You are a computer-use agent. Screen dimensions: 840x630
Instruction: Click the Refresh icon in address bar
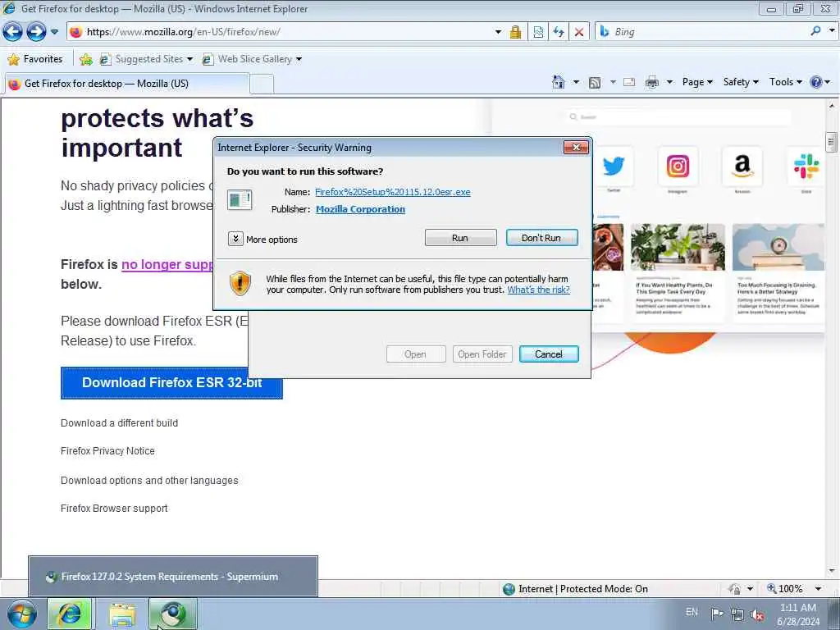[559, 32]
